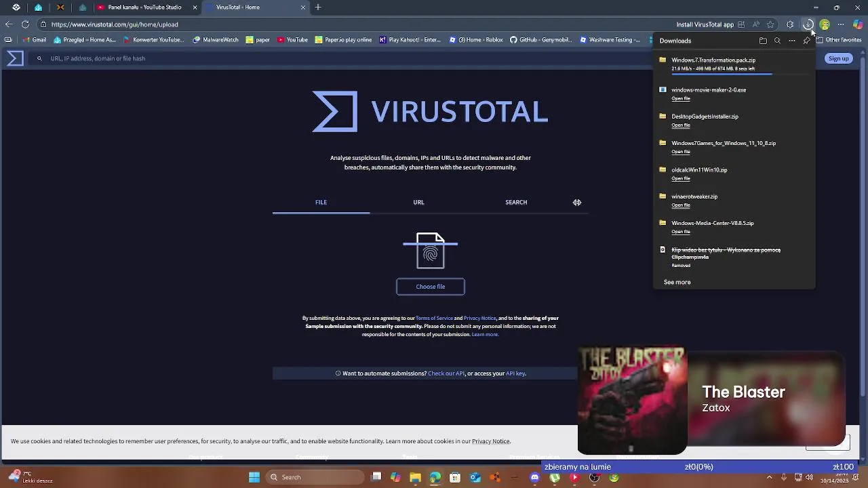The image size is (868, 488).
Task: Click the Downloads toolbar button
Action: [808, 24]
